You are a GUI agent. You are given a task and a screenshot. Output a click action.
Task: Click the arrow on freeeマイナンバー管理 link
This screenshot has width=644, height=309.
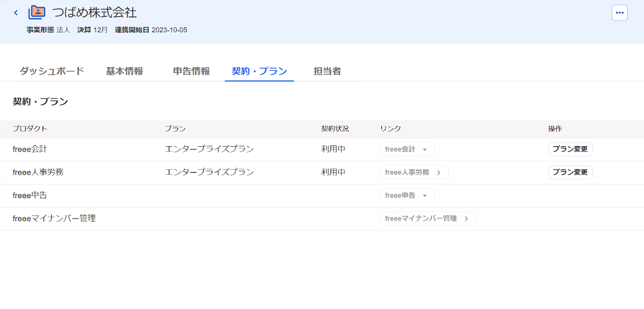point(466,219)
